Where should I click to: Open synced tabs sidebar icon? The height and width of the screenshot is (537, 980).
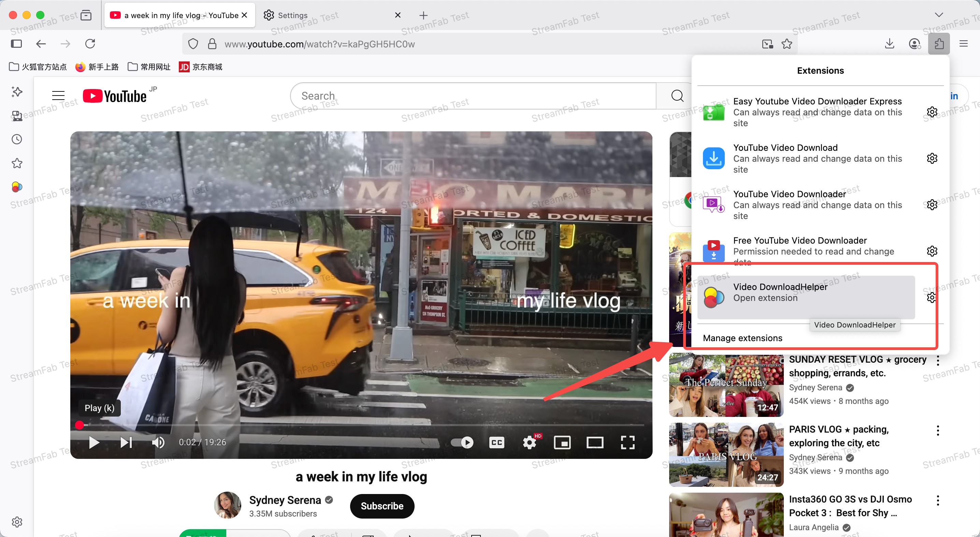[x=17, y=116]
